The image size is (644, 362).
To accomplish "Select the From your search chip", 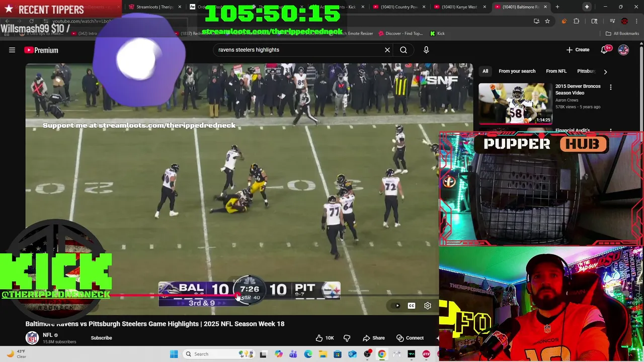I will 517,71.
